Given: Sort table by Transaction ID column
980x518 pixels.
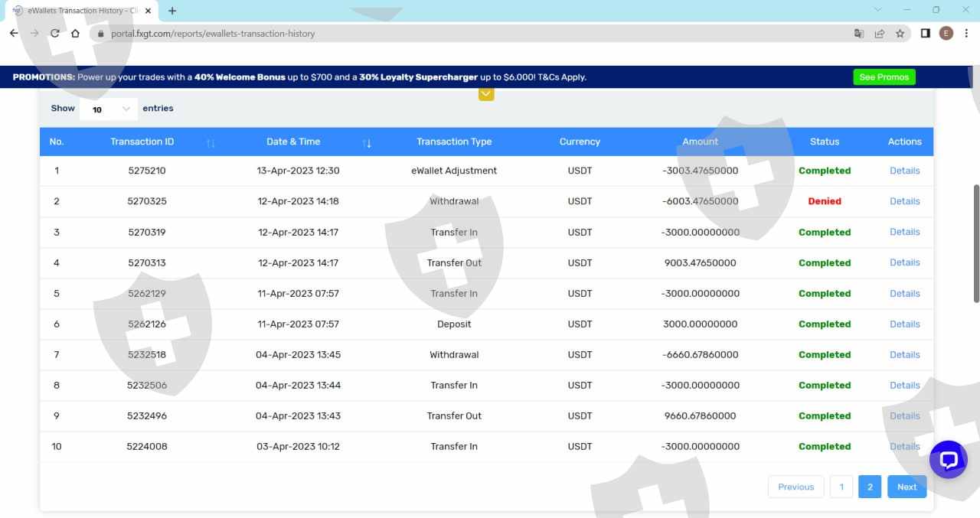Looking at the screenshot, I should [x=211, y=143].
